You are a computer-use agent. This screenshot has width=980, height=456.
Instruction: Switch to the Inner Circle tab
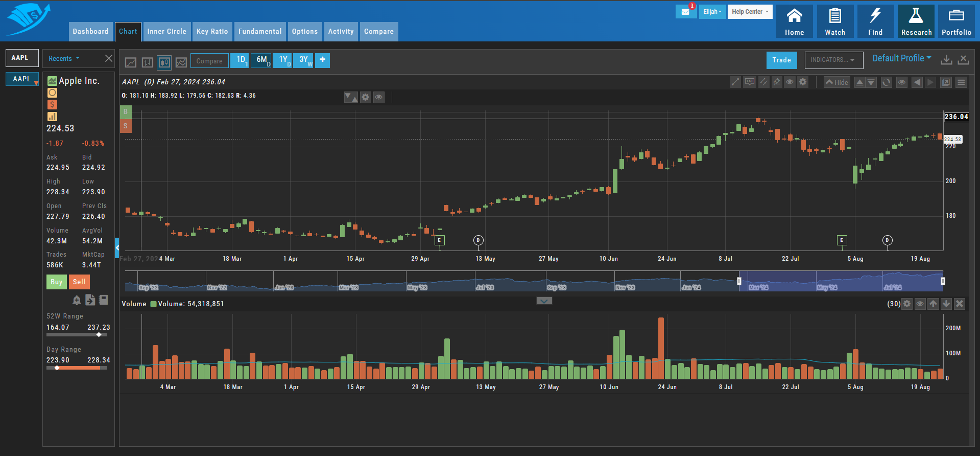(167, 32)
